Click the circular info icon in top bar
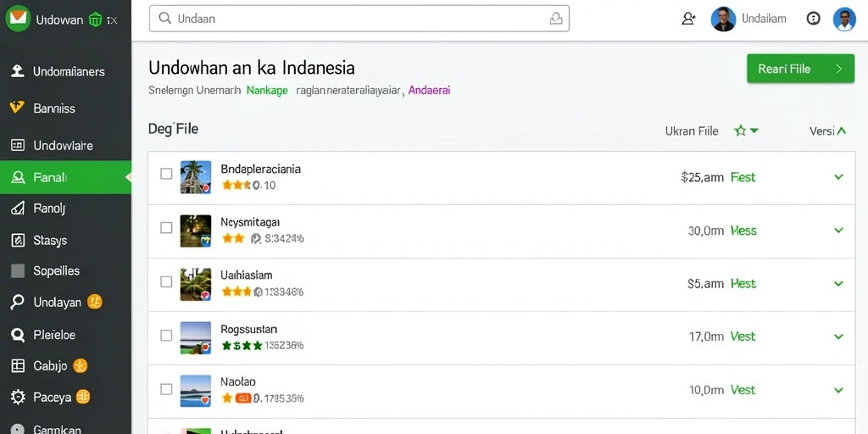 813,19
